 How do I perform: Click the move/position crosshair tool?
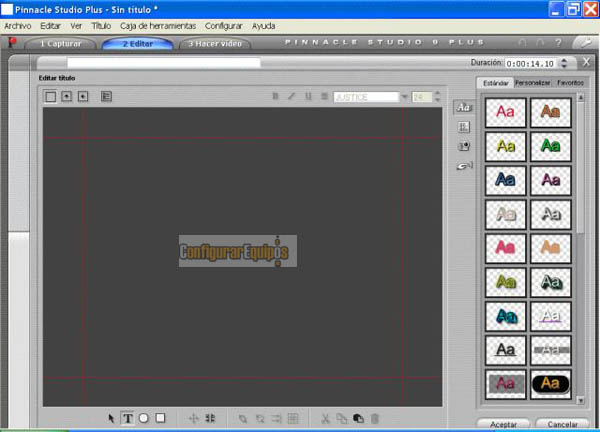click(194, 418)
